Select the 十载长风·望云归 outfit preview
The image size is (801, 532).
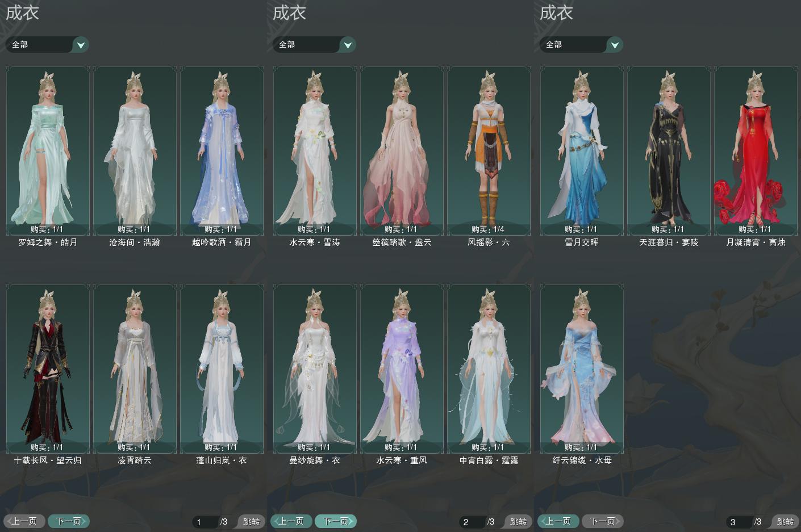click(x=48, y=368)
